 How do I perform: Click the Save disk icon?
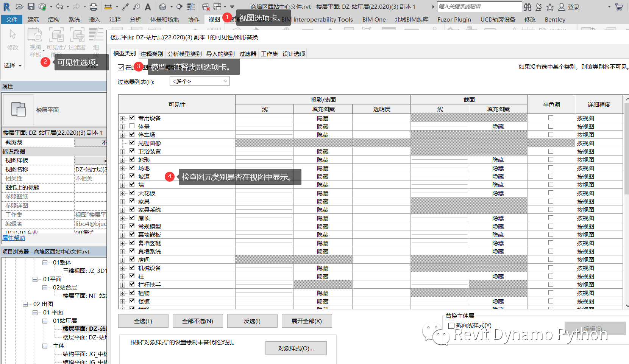click(31, 6)
